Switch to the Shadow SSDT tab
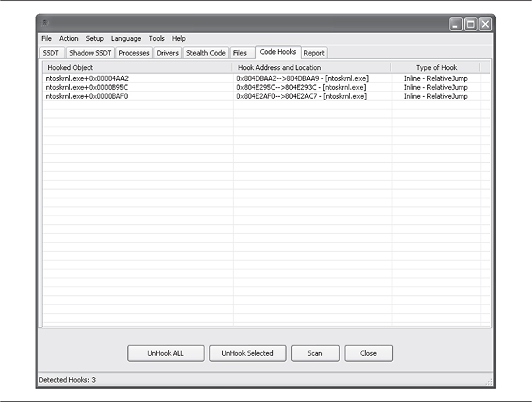532x402 pixels. click(90, 53)
